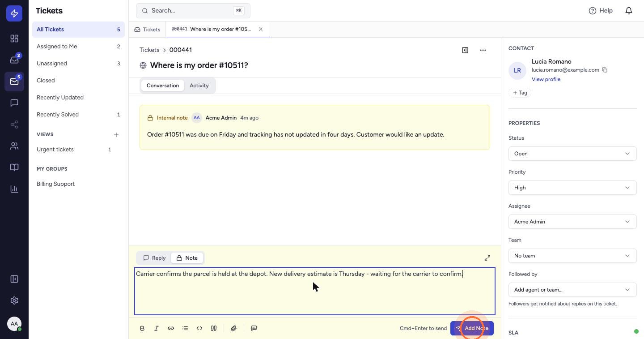The width and height of the screenshot is (644, 339).
Task: Click the Search input field
Action: point(193,10)
